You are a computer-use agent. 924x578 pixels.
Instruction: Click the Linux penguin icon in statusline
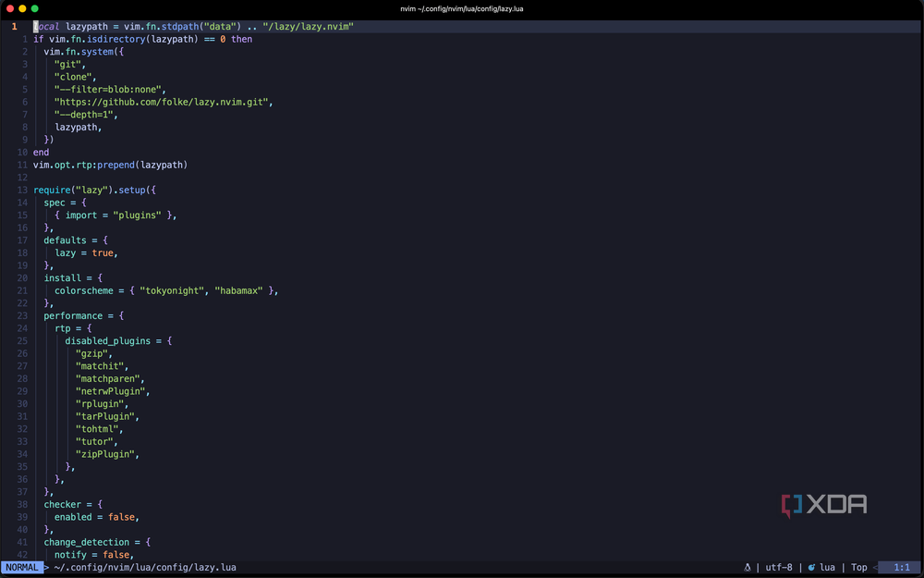click(x=748, y=568)
